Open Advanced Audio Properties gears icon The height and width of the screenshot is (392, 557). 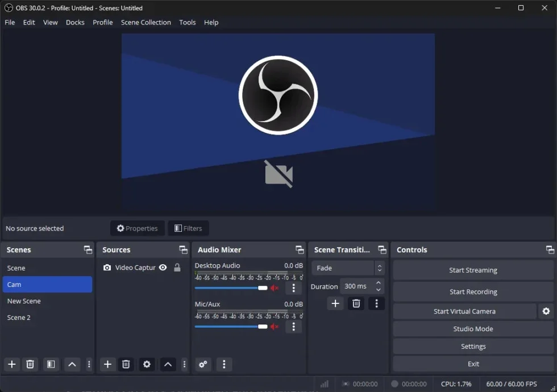pyautogui.click(x=203, y=364)
